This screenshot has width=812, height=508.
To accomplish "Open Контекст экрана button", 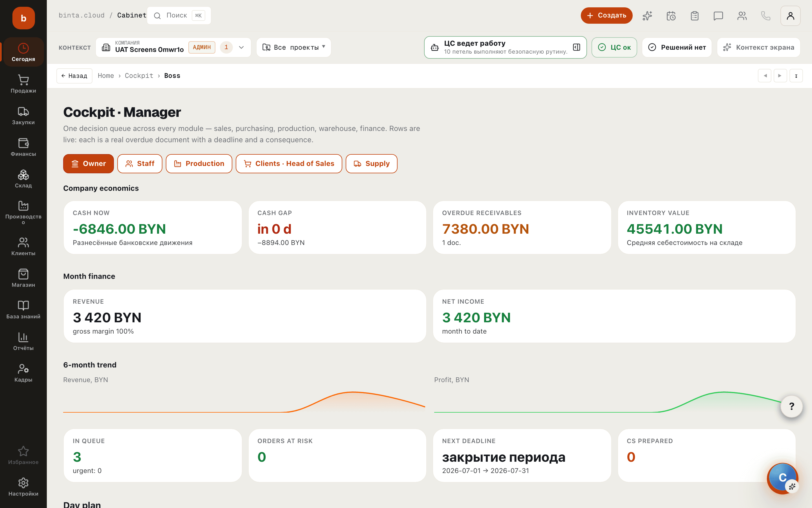I will pos(758,47).
